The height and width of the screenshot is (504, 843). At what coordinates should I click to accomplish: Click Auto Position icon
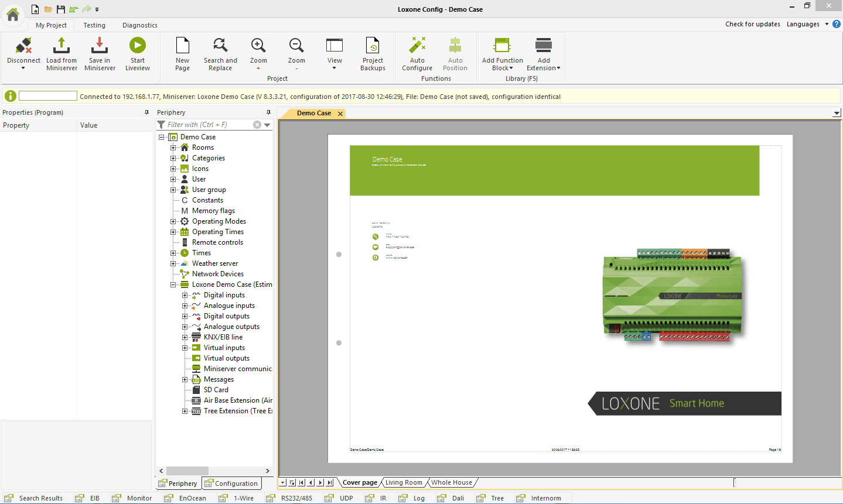(455, 45)
